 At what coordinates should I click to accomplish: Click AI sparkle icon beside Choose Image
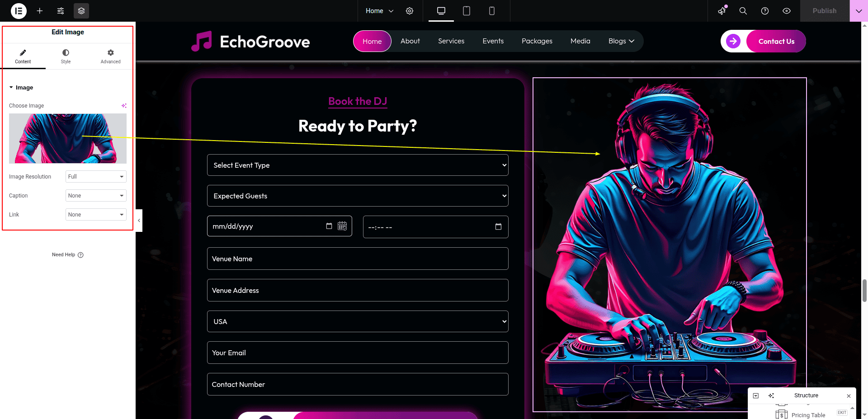(x=124, y=106)
